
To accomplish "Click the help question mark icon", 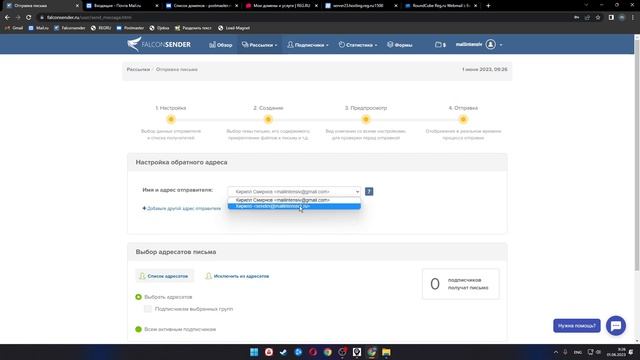I will tap(369, 191).
